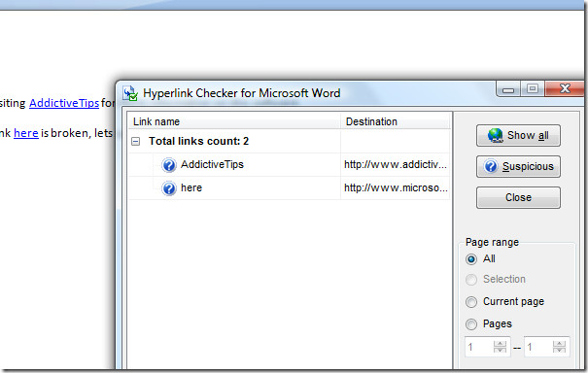Click the question mark icon beside AddictiveTips
This screenshot has width=588, height=373.
tap(169, 165)
